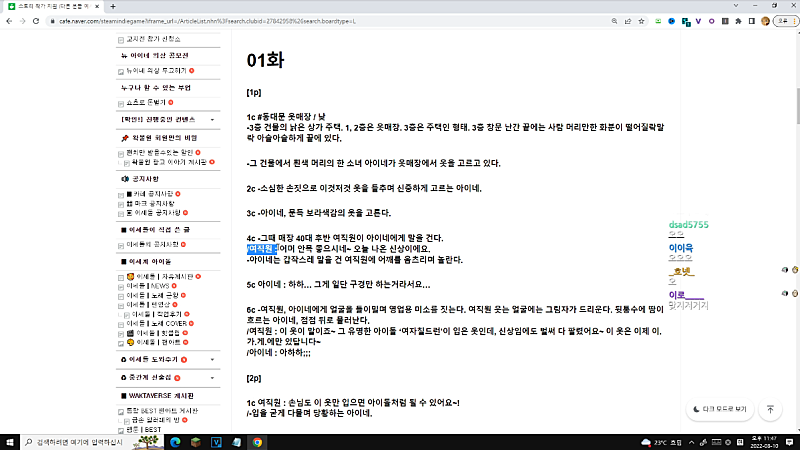Open Microsoft Edge from the taskbar
This screenshot has width=800, height=450.
pyautogui.click(x=174, y=441)
